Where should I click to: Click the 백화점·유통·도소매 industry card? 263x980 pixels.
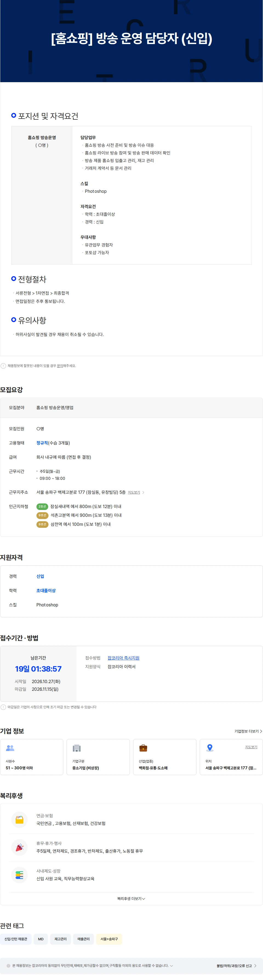165,757
